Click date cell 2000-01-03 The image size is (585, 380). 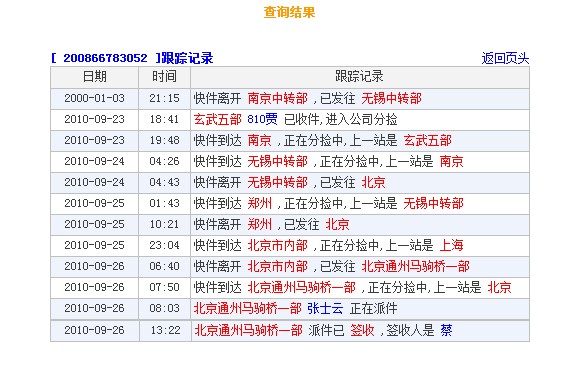tap(94, 98)
